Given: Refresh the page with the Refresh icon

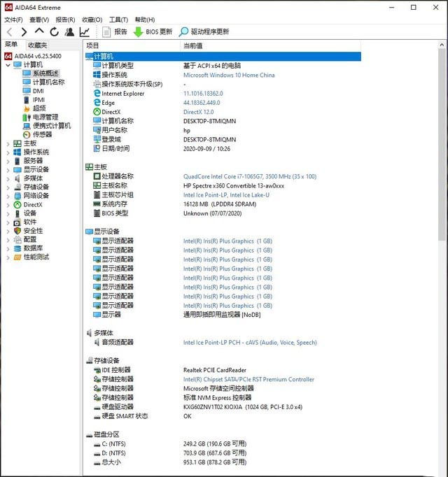Looking at the screenshot, I should click(x=54, y=31).
